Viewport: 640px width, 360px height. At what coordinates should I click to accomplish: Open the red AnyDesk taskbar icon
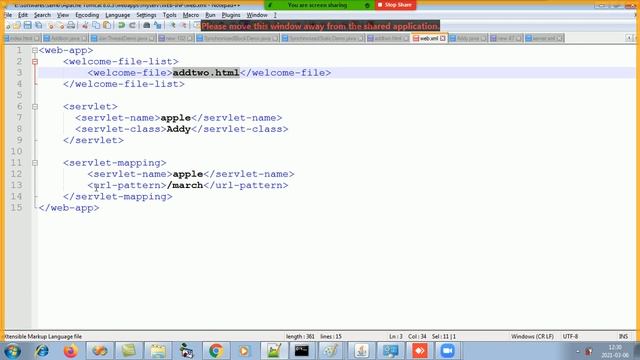pos(419,351)
